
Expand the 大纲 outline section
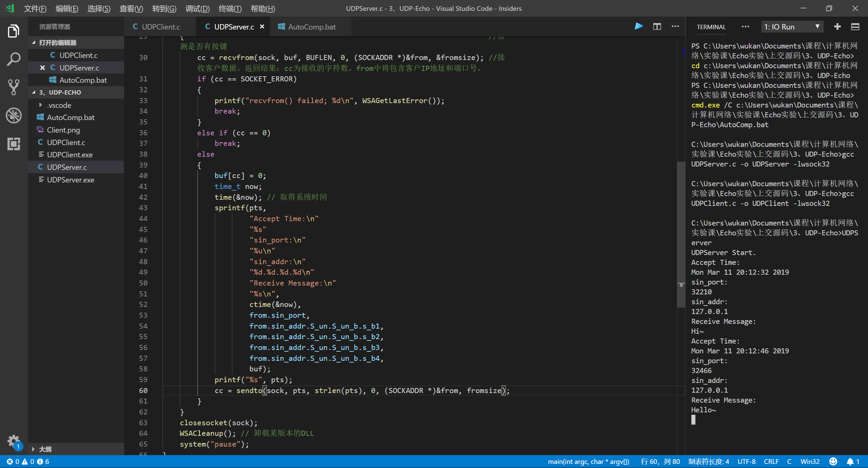45,449
